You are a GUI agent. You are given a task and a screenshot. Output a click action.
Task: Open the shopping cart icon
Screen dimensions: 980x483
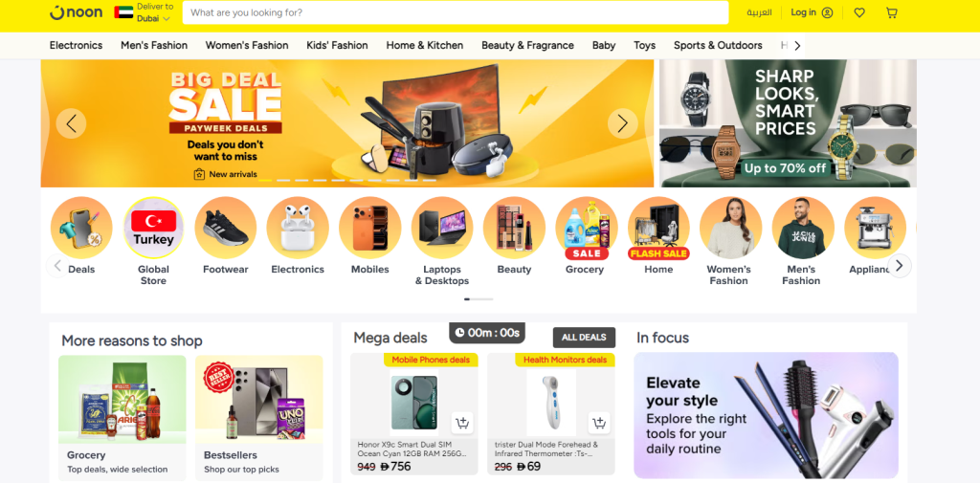(x=892, y=12)
